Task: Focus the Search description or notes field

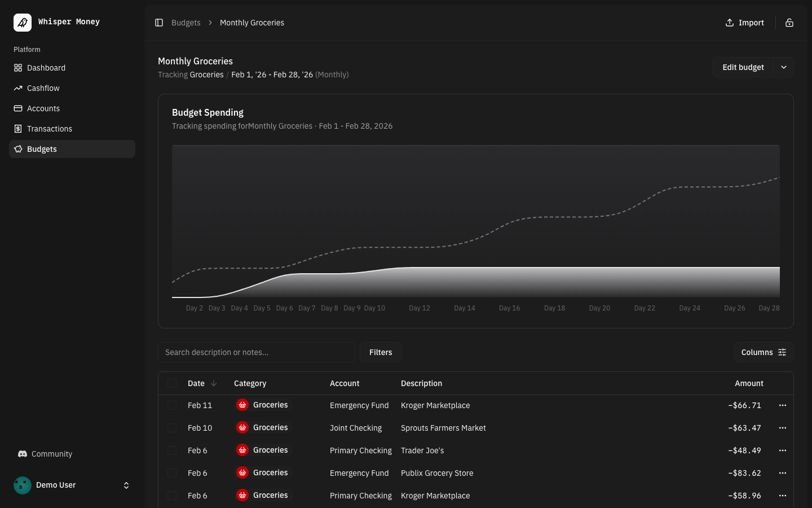Action: pyautogui.click(x=257, y=352)
